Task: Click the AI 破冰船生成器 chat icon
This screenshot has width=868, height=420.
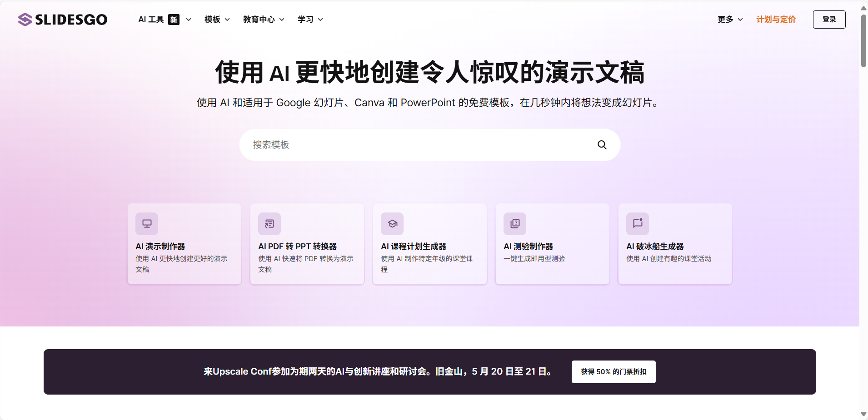Action: 638,223
